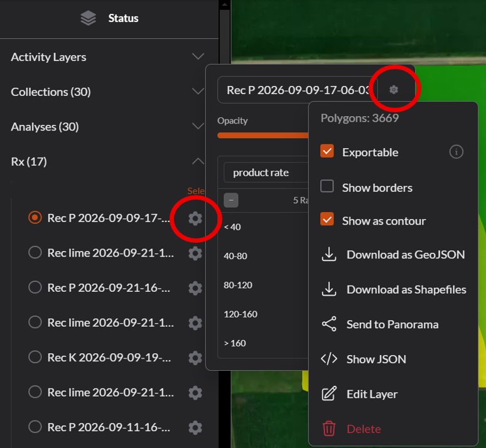Select the Rec P 2026-09-11-16 radio button

(x=35, y=427)
